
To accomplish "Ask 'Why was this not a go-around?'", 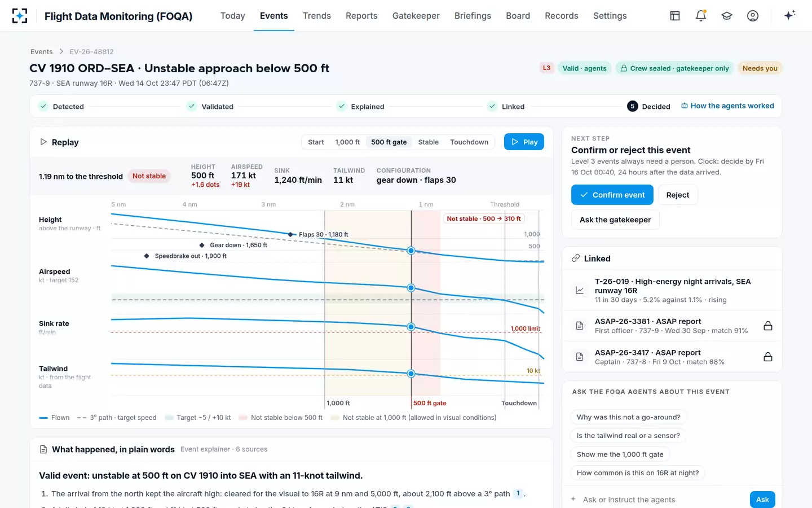I will pyautogui.click(x=629, y=417).
